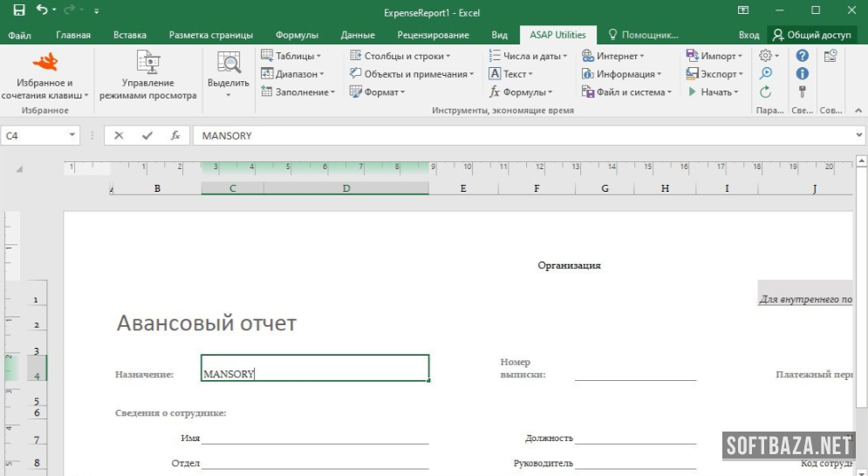Cancel the cell entry with the X icon

click(x=119, y=136)
